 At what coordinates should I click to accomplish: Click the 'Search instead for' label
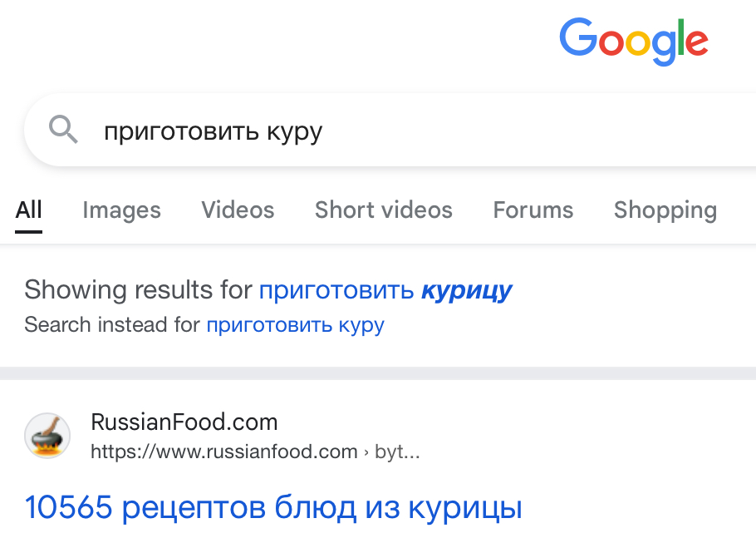112,324
